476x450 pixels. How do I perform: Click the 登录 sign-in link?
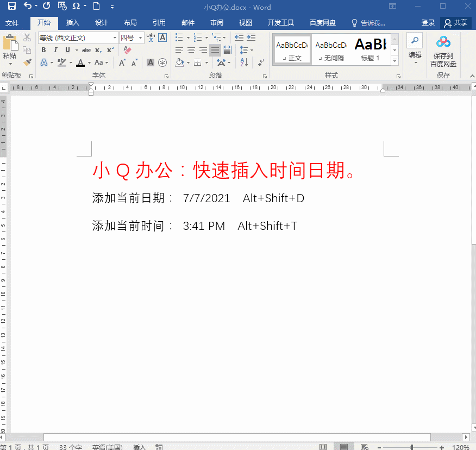428,23
